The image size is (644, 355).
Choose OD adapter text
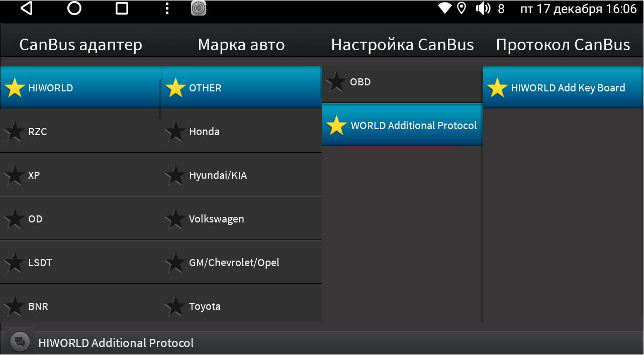click(x=35, y=219)
